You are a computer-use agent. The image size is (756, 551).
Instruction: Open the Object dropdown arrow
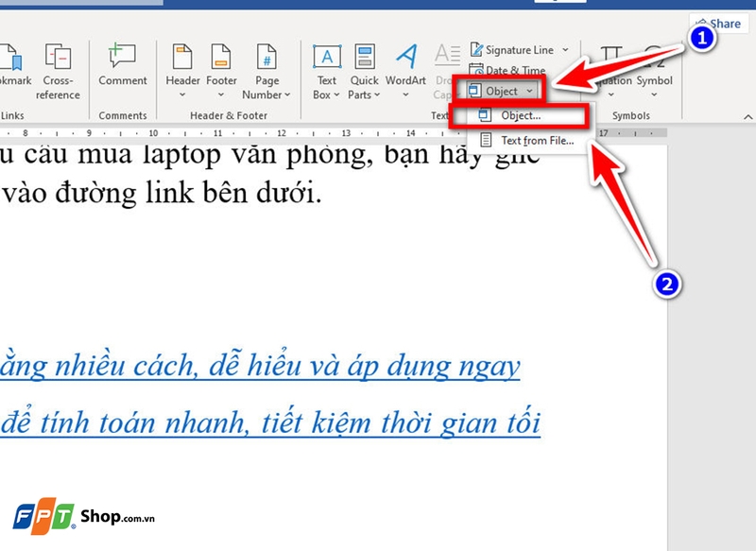pos(530,91)
